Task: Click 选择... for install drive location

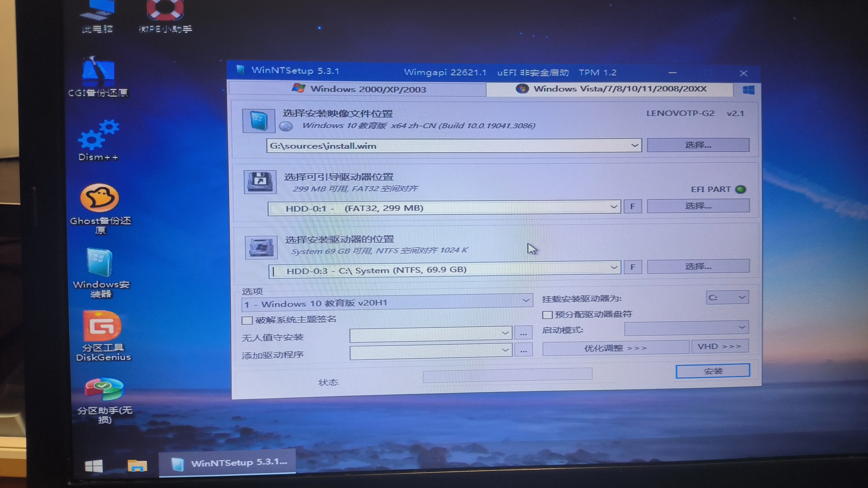Action: [698, 266]
